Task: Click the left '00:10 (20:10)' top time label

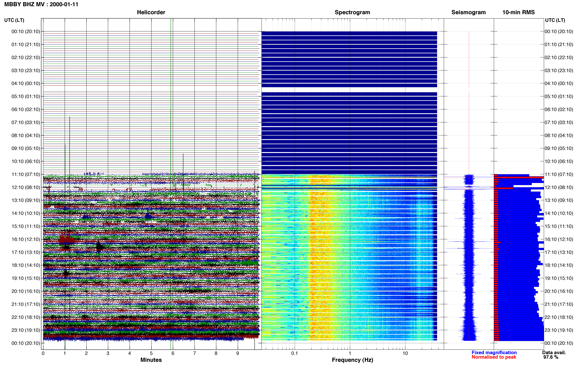Action: tap(26, 31)
